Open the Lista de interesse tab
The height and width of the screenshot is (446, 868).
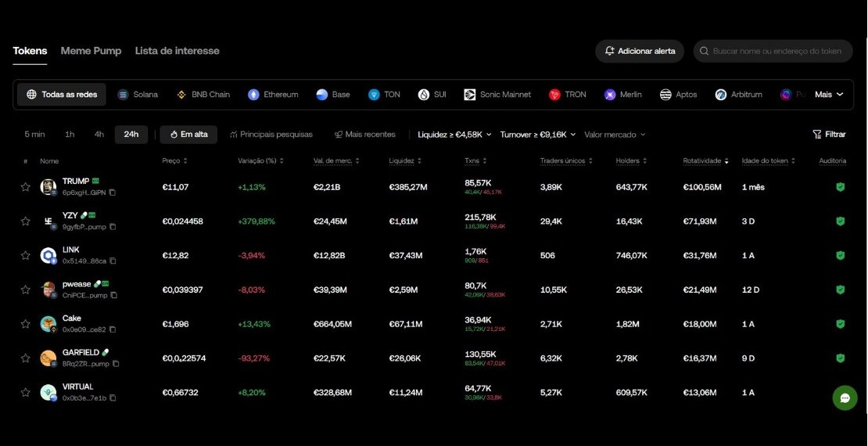177,51
